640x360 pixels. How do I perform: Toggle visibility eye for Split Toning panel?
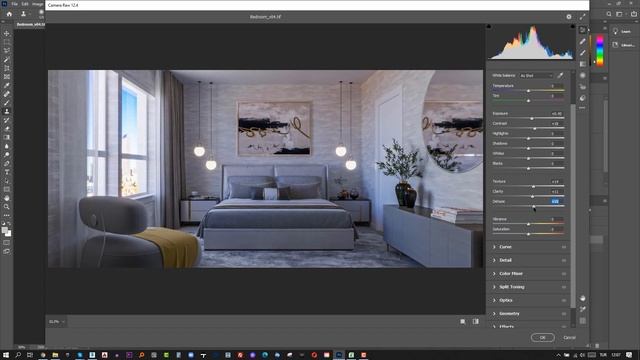[564, 287]
